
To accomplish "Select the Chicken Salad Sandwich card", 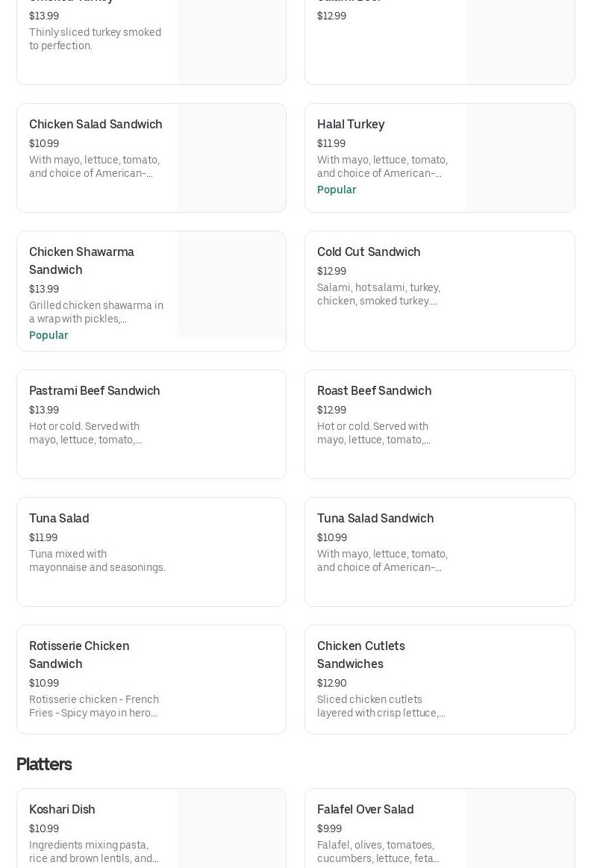I will pos(97,157).
